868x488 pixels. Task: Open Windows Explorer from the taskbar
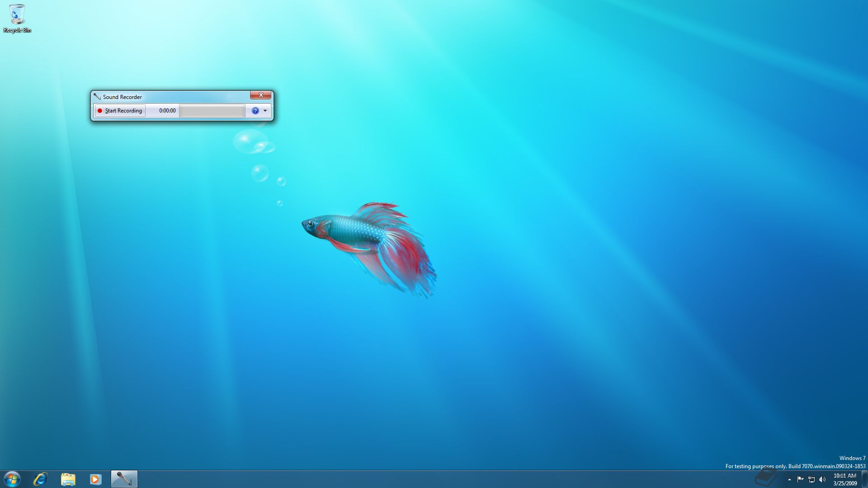tap(68, 479)
